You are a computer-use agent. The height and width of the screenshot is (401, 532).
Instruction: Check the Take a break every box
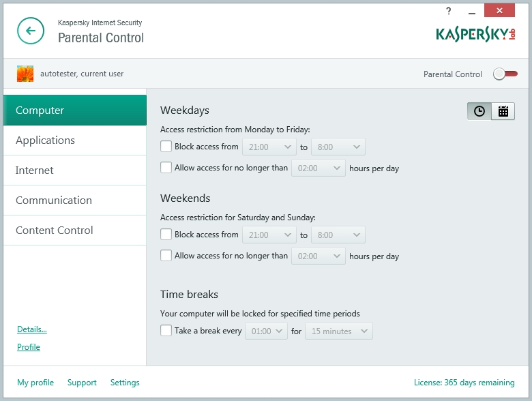(166, 331)
